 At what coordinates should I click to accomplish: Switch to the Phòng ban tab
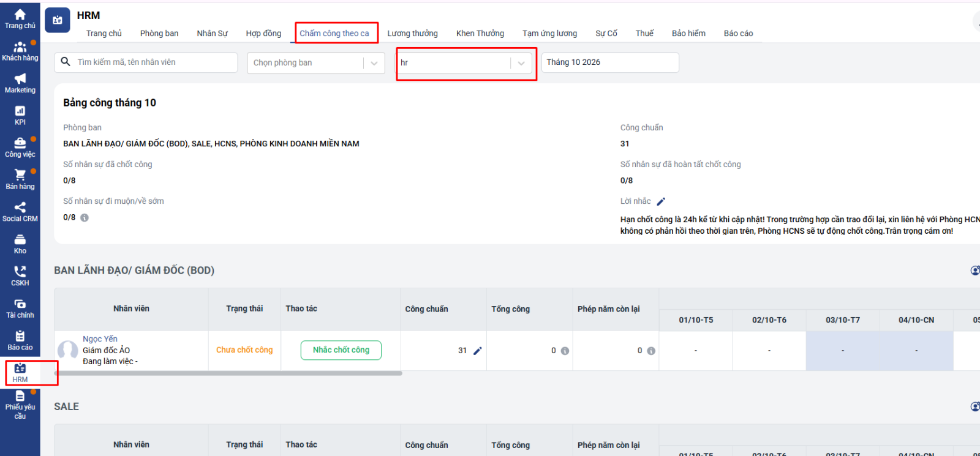(x=159, y=33)
